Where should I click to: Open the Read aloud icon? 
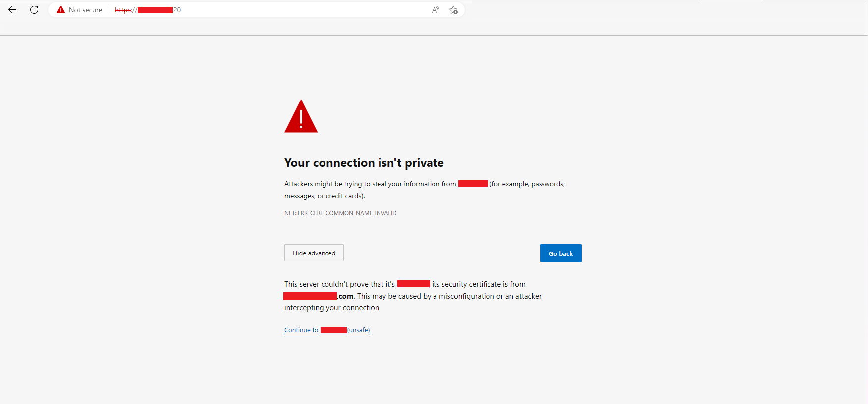(435, 10)
